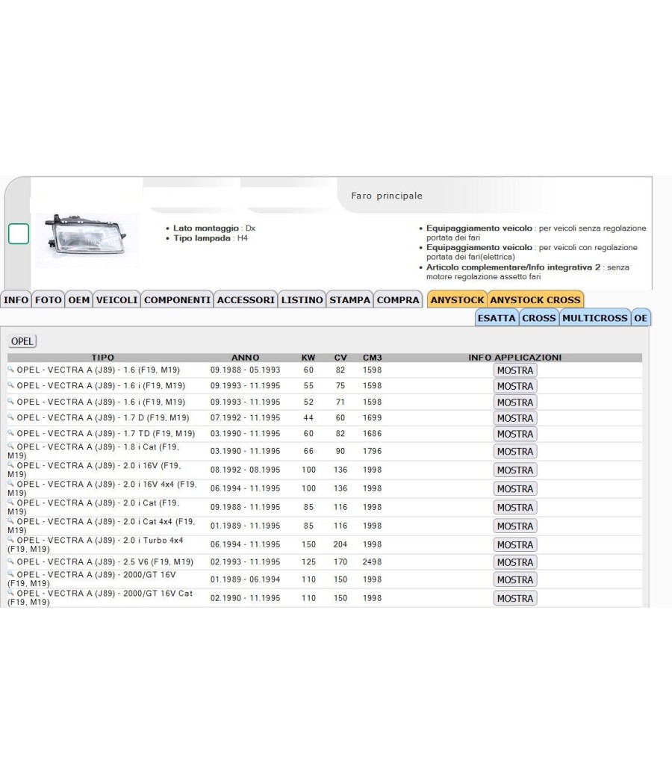Click magnifier icon for 2000/GT 16V from 01.1989
The height and width of the screenshot is (784, 672).
click(11, 574)
